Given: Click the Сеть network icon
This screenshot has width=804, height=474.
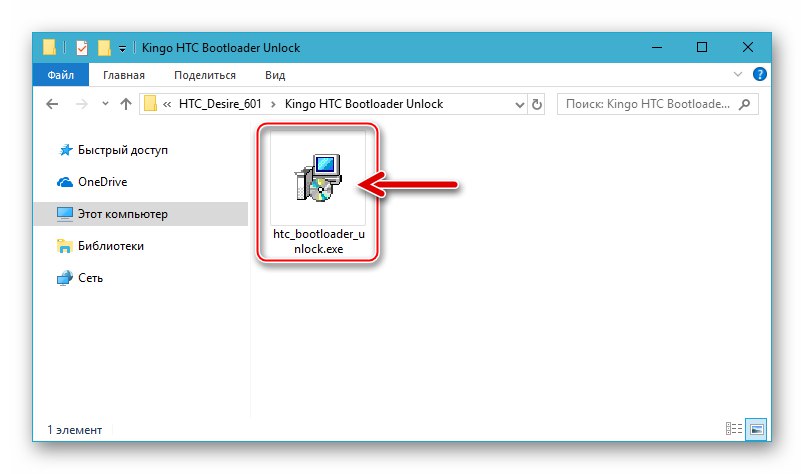Looking at the screenshot, I should click(x=65, y=278).
